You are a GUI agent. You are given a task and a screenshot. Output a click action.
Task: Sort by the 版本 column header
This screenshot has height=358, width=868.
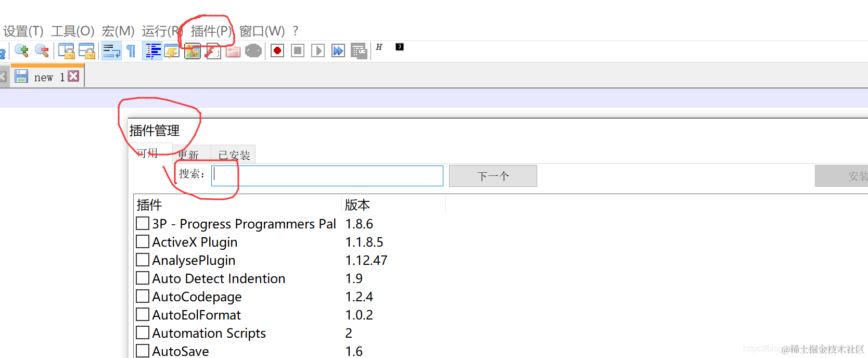tap(394, 204)
